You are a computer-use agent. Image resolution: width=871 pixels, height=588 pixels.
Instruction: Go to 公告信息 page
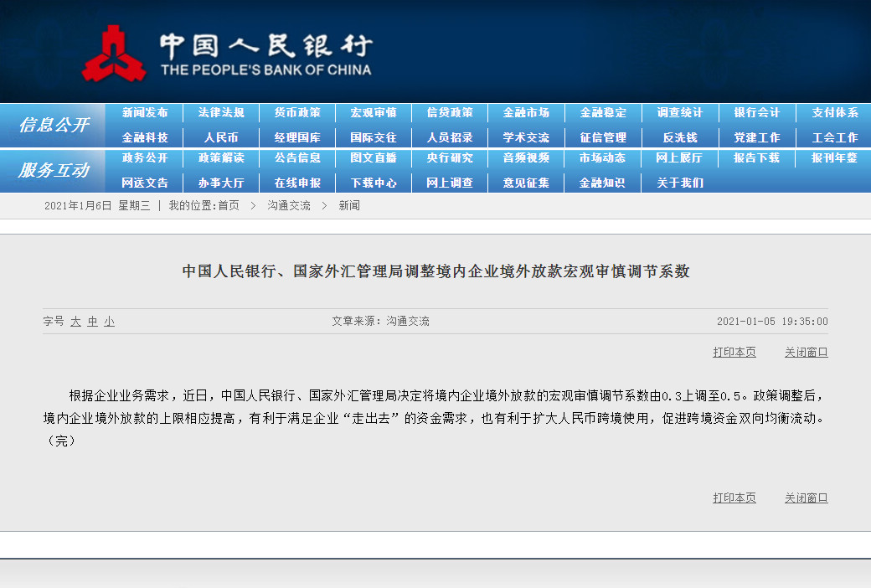tap(297, 158)
